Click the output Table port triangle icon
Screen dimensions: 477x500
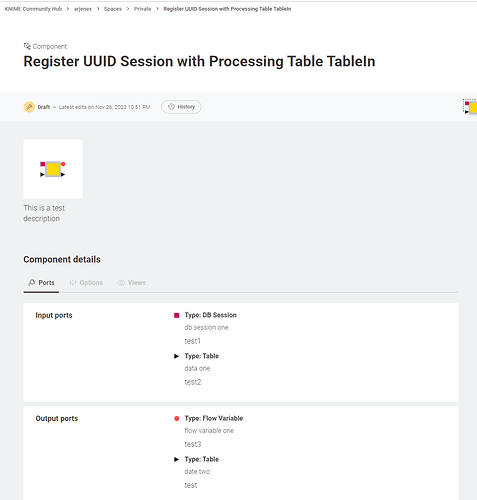point(177,460)
